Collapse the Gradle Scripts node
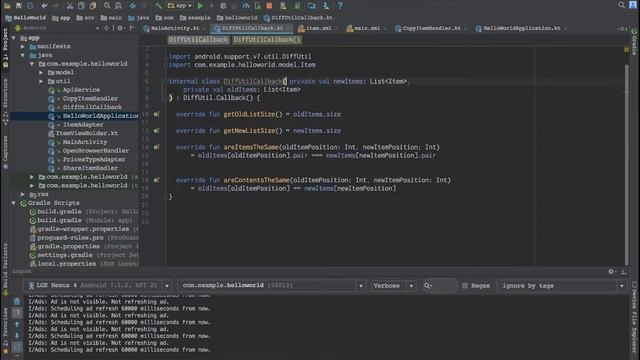This screenshot has width=640, height=360. point(14,203)
